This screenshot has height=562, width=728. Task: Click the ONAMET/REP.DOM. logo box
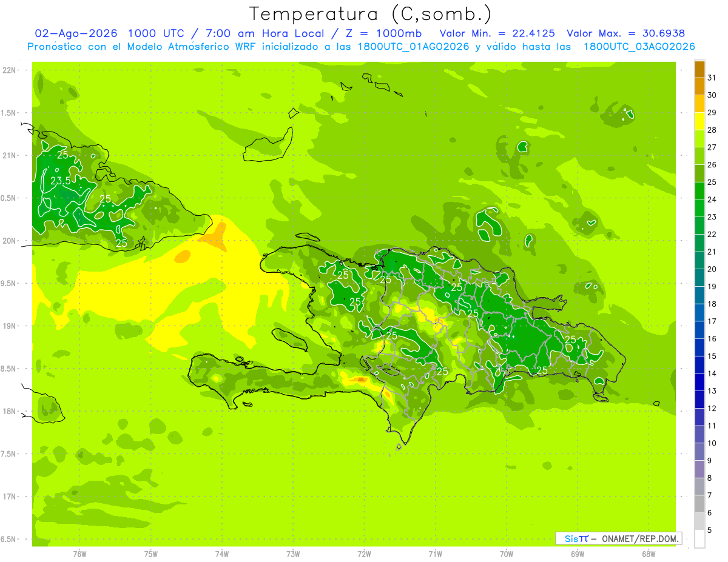[x=619, y=538]
